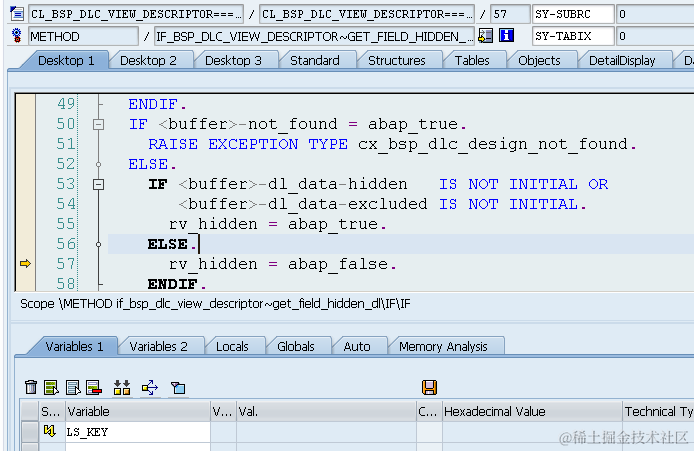
Task: Click the blue branching arrows icon
Action: click(x=150, y=387)
